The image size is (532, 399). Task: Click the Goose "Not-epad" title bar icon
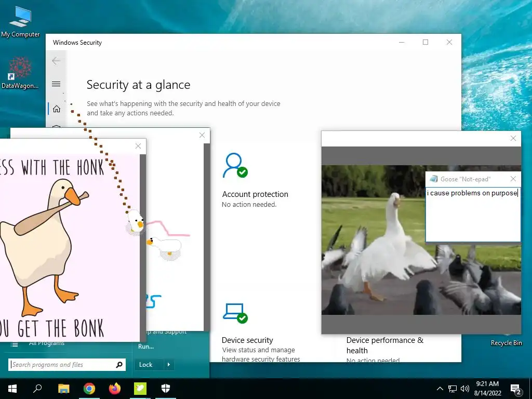point(433,179)
